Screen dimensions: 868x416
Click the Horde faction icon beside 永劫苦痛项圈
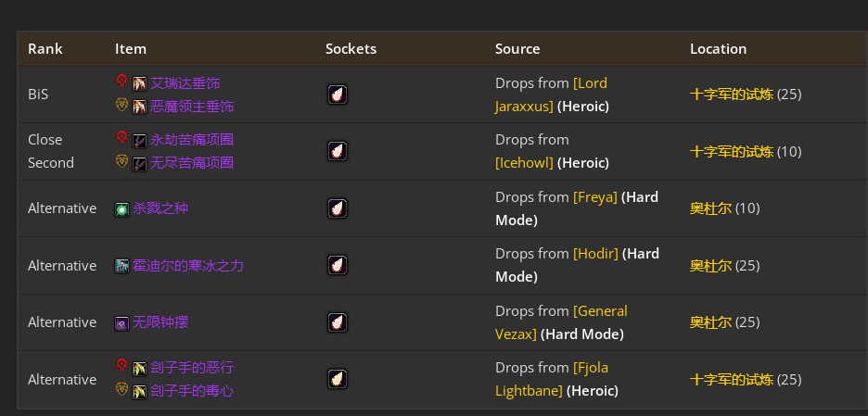[121, 137]
